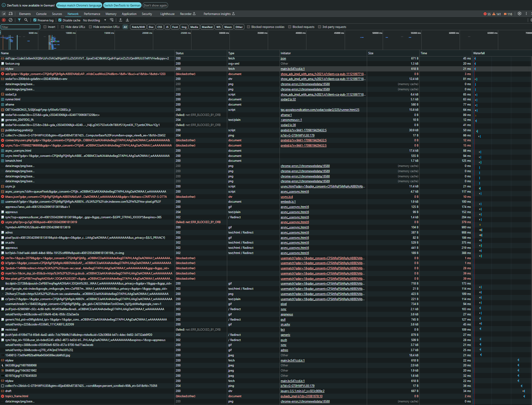Select the async_usersync.html request

pyautogui.click(x=266, y=151)
